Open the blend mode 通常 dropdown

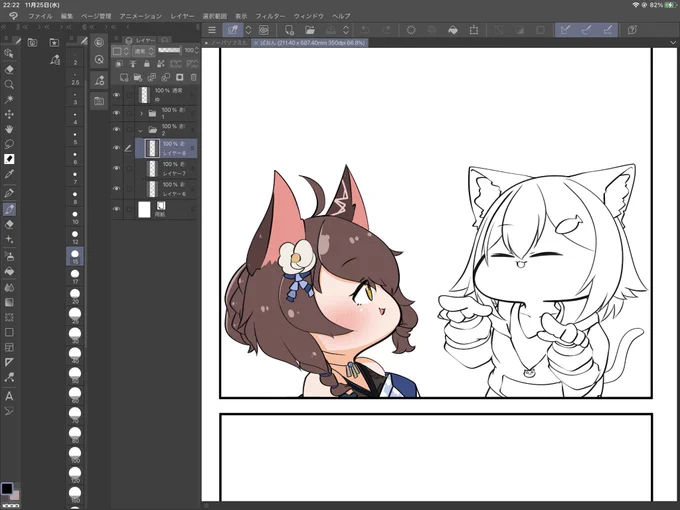(x=144, y=51)
